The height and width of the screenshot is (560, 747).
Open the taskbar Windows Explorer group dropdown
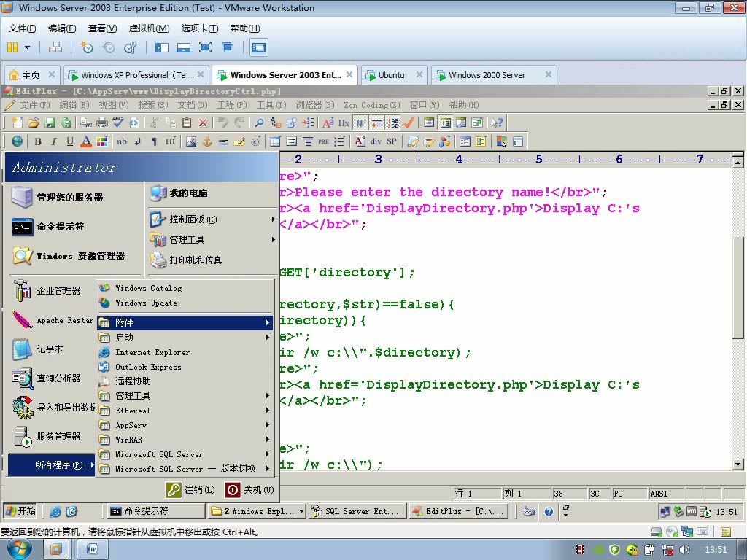pos(301,511)
